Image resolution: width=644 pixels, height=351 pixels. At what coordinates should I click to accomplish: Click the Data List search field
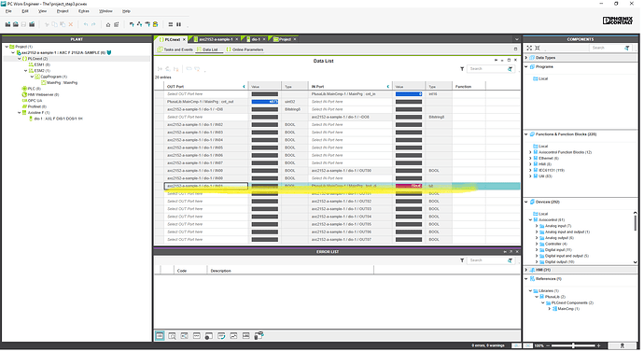(486, 69)
